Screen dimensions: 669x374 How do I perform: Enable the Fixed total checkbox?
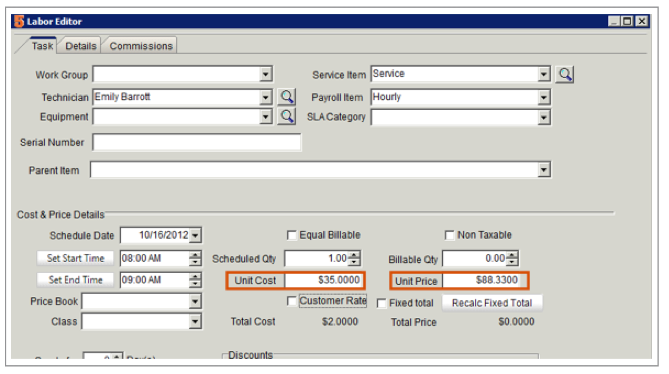382,303
